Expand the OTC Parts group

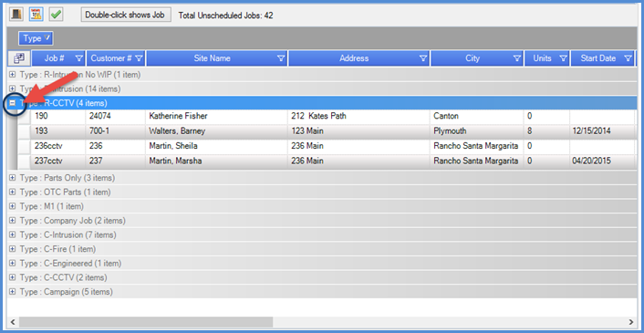pos(13,193)
